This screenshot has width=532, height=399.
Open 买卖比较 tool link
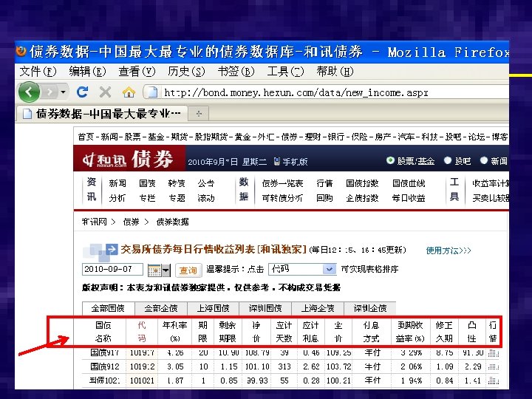491,198
